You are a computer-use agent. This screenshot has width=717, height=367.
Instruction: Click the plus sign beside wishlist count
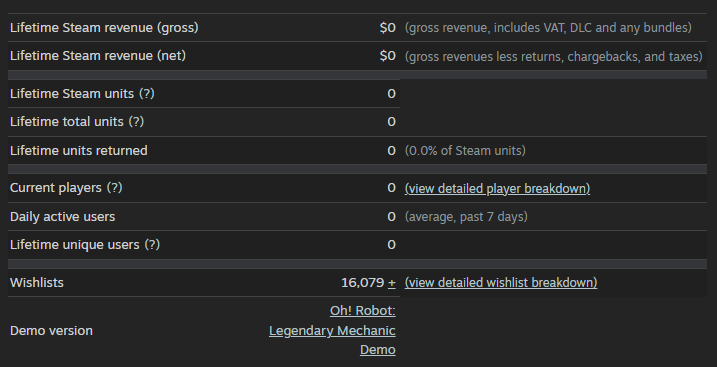[391, 283]
